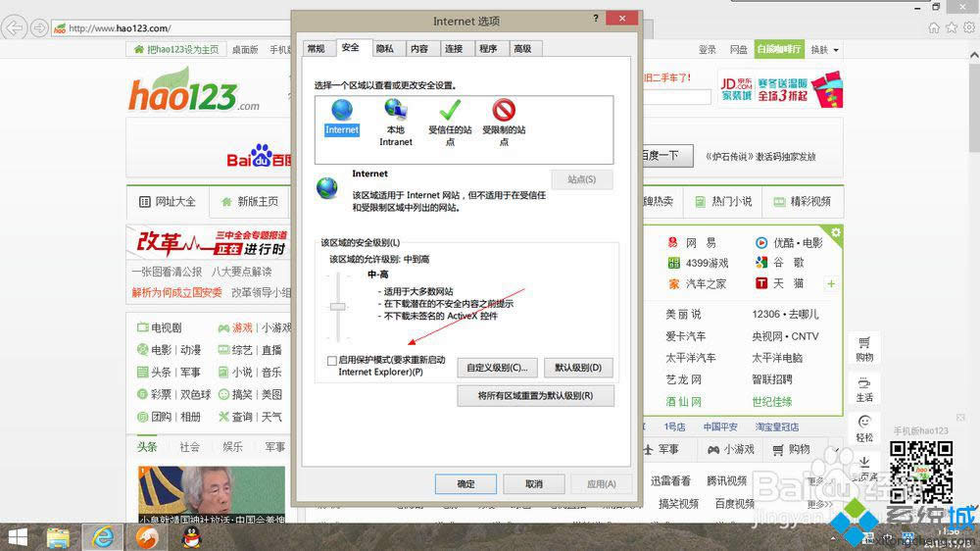Open Internet Explorer taskbar icon

[103, 537]
